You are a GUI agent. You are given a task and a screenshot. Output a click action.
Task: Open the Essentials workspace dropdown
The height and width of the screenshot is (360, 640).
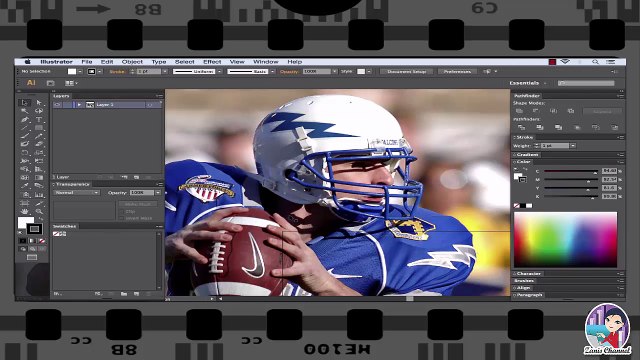pyautogui.click(x=527, y=83)
